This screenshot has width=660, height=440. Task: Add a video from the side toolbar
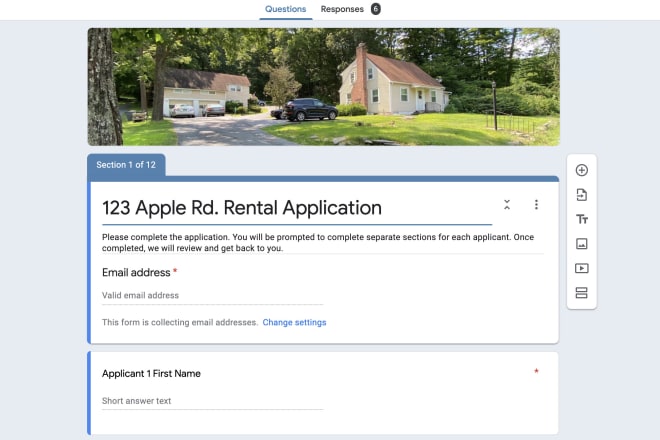click(582, 268)
